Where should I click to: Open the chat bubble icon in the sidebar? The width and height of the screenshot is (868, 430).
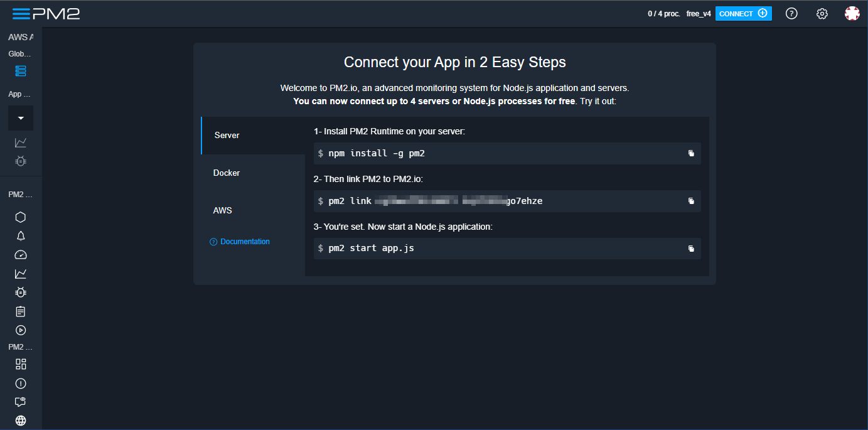point(21,402)
